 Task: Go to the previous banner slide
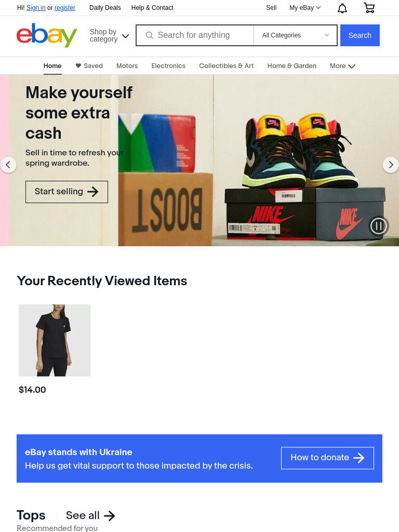pyautogui.click(x=8, y=165)
